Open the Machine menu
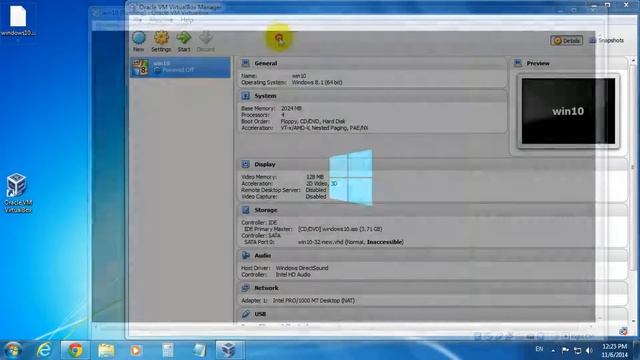 [161, 20]
